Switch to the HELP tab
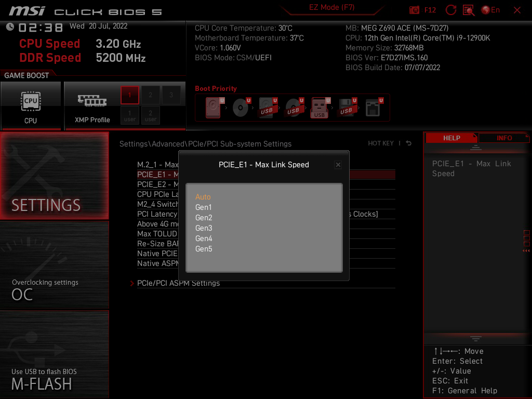The height and width of the screenshot is (399, 532). tap(451, 138)
